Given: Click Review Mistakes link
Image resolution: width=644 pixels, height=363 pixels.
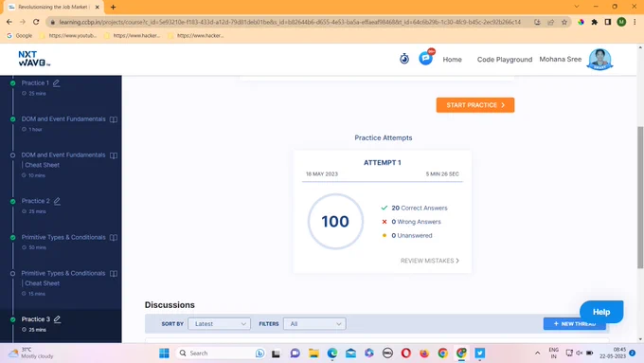Looking at the screenshot, I should 430,261.
